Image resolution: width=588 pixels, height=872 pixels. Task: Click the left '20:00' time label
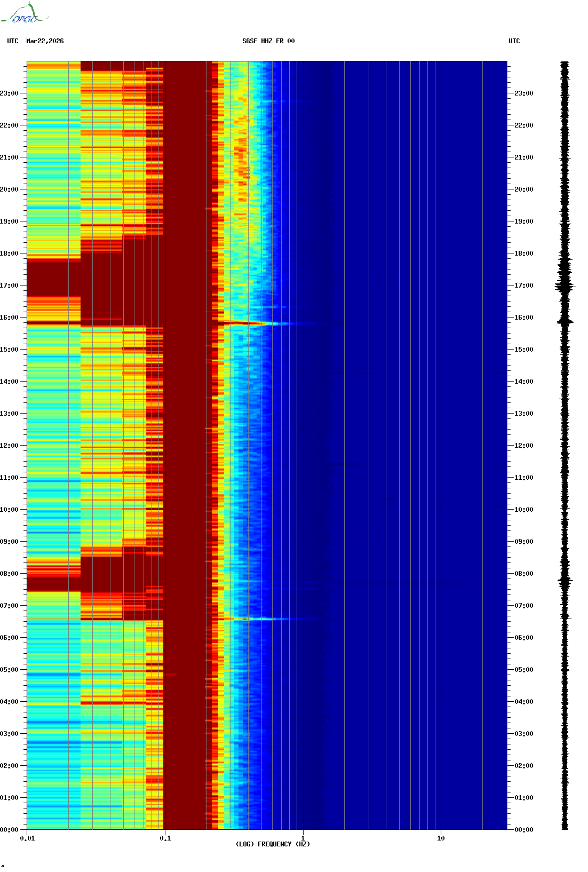[9, 189]
